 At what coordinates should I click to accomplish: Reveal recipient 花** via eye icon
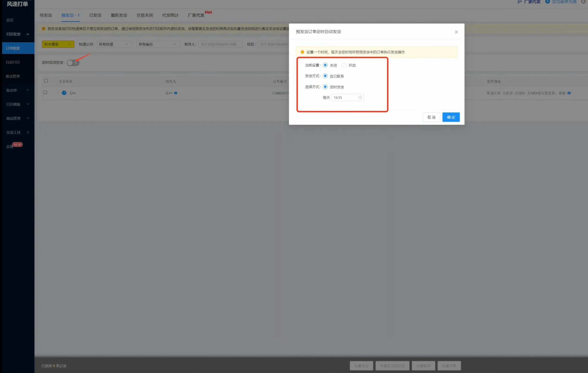pos(176,93)
